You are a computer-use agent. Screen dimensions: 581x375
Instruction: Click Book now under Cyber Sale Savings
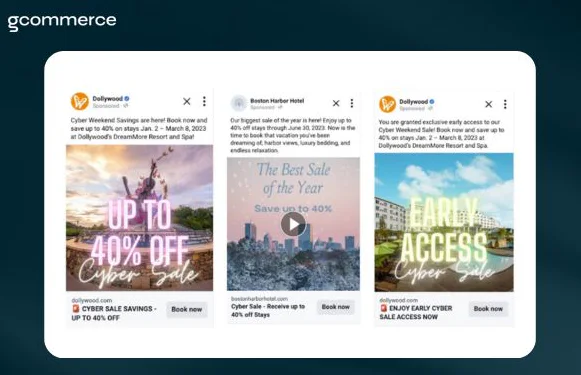tap(187, 309)
